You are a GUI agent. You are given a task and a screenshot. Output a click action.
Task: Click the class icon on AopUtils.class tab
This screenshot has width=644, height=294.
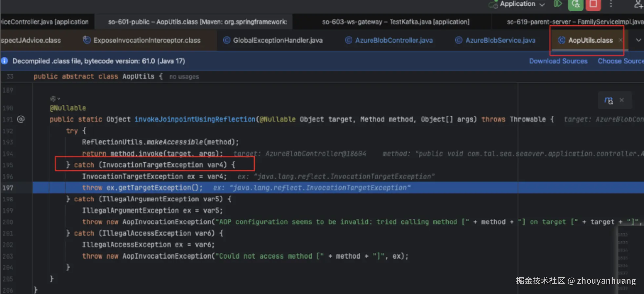[561, 40]
